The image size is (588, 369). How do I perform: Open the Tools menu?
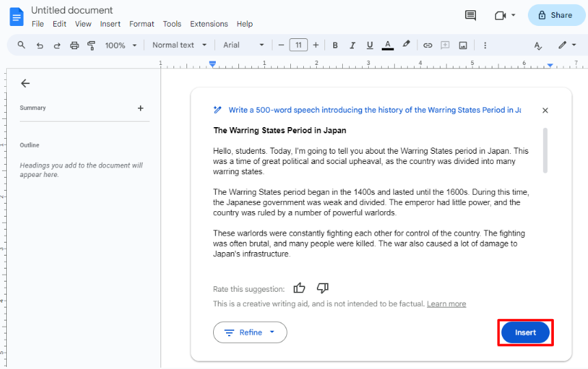click(x=171, y=24)
